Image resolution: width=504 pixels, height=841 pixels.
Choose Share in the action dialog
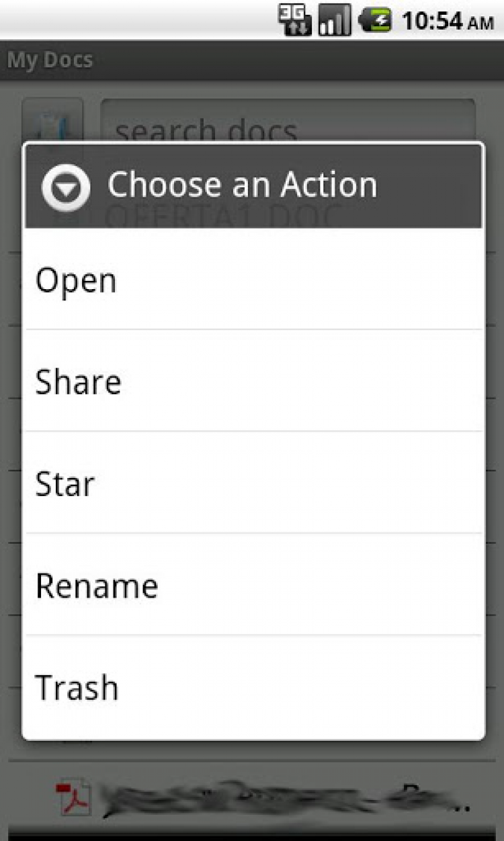[x=253, y=381]
